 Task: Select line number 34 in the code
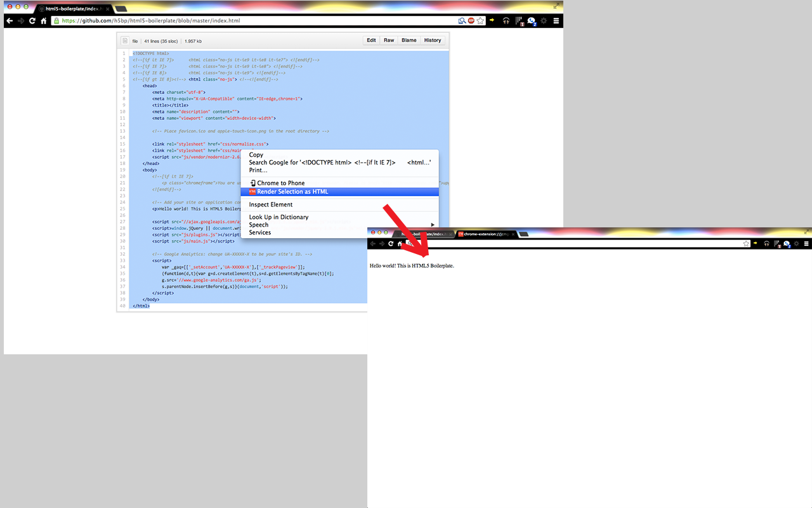[x=122, y=267]
